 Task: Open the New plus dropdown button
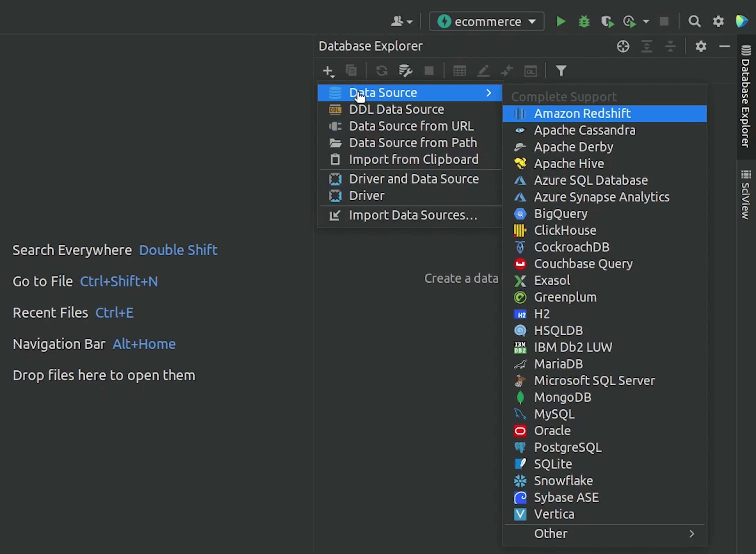point(328,71)
